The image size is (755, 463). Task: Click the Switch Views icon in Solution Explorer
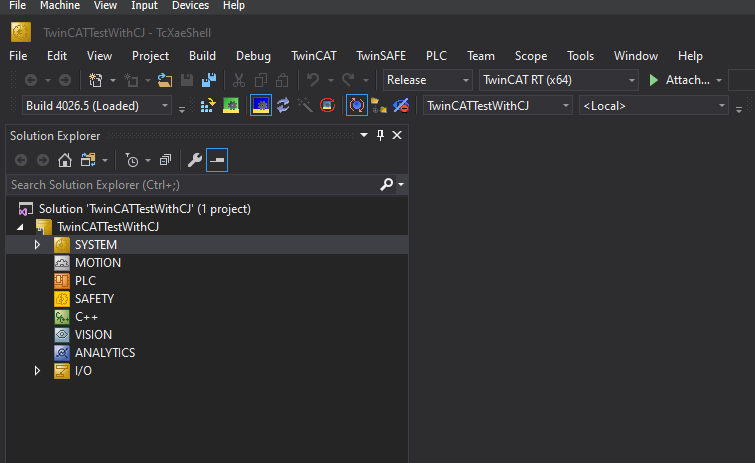click(88, 160)
